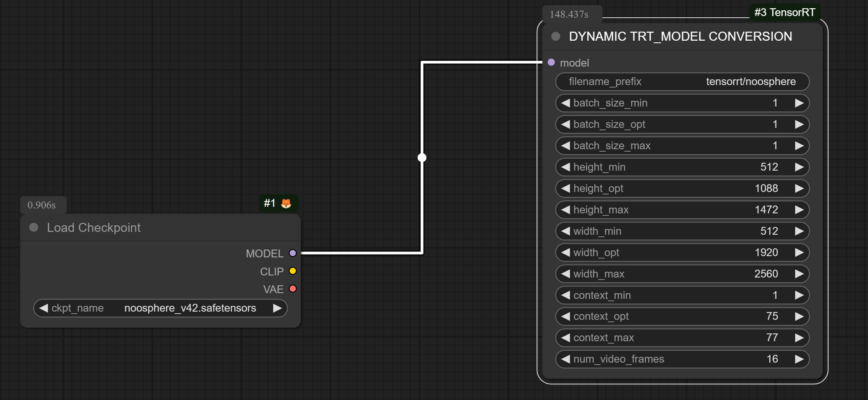Click the width_opt 1920 value
Viewport: 868px width, 400px height.
point(766,252)
